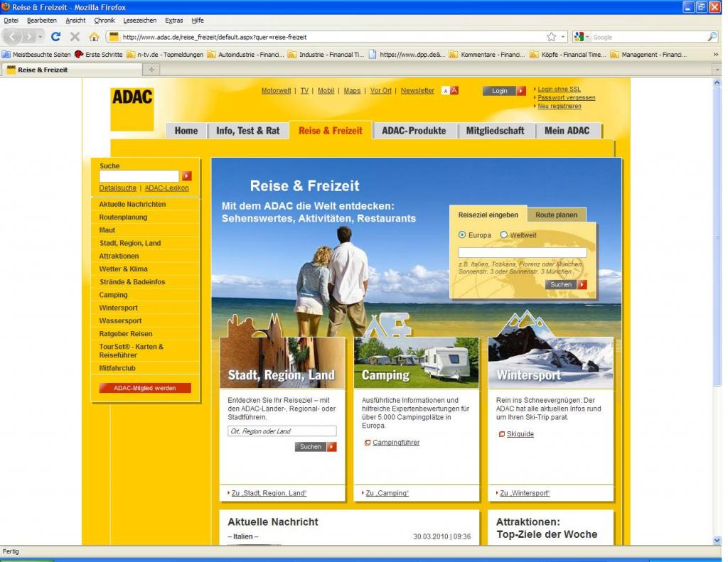The height and width of the screenshot is (562, 728).
Task: Start web search with the magnifier icon
Action: pyautogui.click(x=712, y=37)
